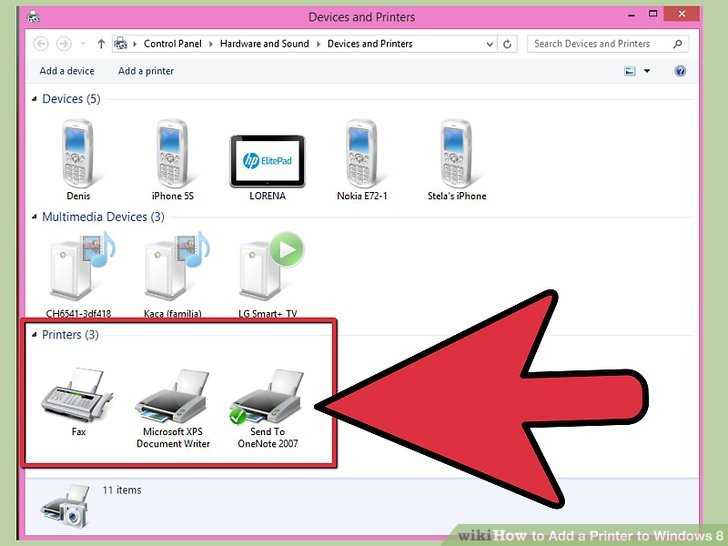728x546 pixels.
Task: Open the view options dropdown arrow
Action: [647, 71]
